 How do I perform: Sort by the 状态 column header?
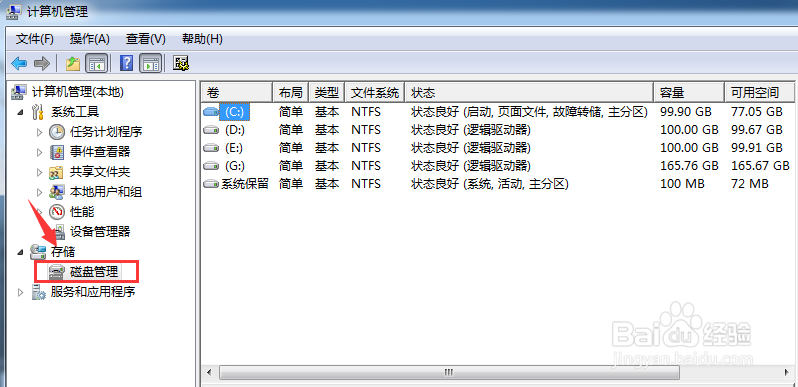tap(529, 93)
